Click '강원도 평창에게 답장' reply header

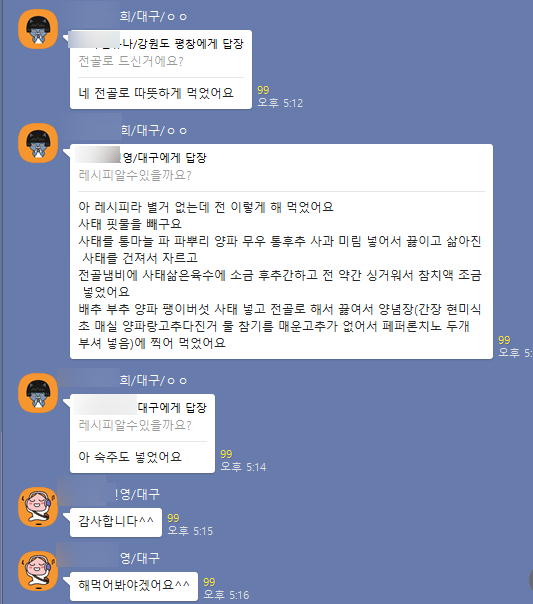[183, 43]
